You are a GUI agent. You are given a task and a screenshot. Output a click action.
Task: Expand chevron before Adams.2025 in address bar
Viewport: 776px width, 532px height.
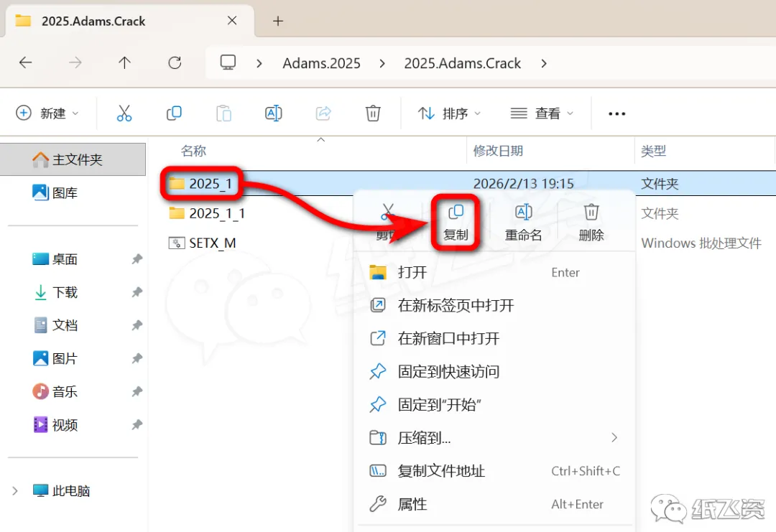259,63
